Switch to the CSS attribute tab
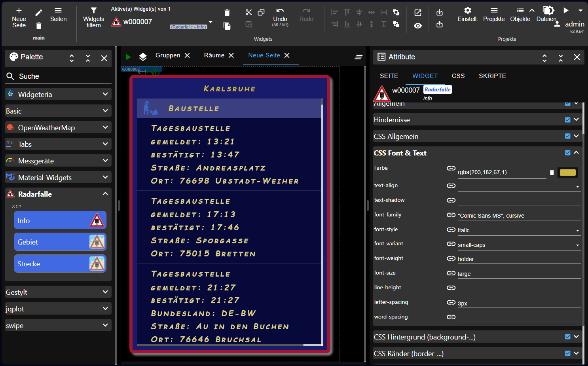Viewport: 588px width, 366px height. pyautogui.click(x=458, y=76)
